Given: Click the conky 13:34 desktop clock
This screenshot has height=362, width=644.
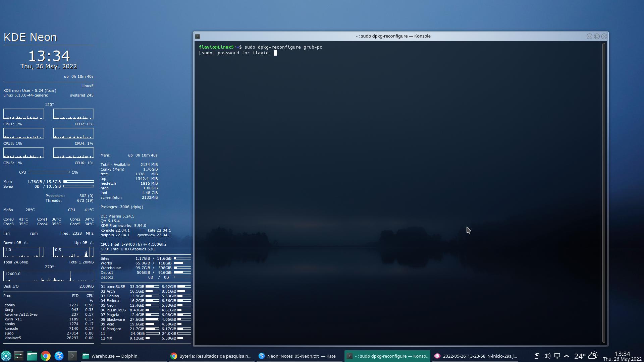Looking at the screenshot, I should [49, 56].
